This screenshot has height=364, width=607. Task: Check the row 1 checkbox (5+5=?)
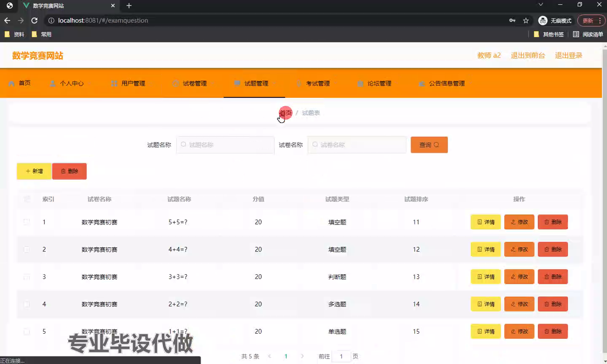point(27,222)
